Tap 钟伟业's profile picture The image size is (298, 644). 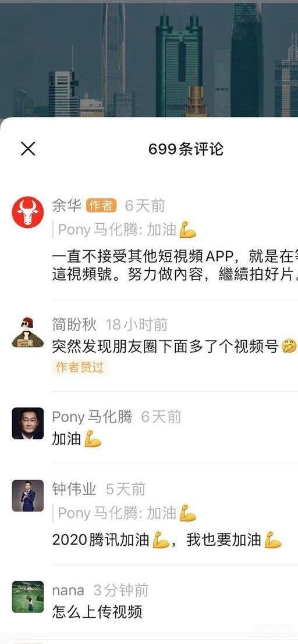27,496
